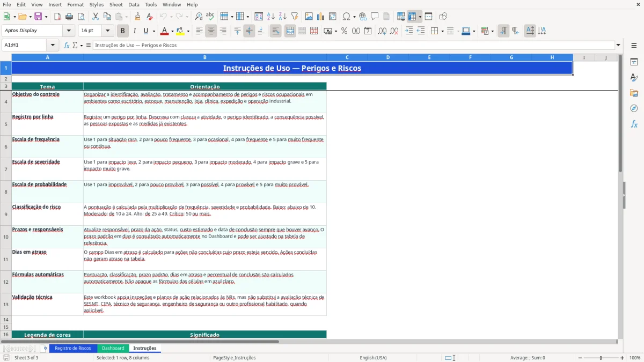Viewport: 644px width, 362px height.
Task: Toggle Left-To-Right text direction
Action: tap(503, 31)
